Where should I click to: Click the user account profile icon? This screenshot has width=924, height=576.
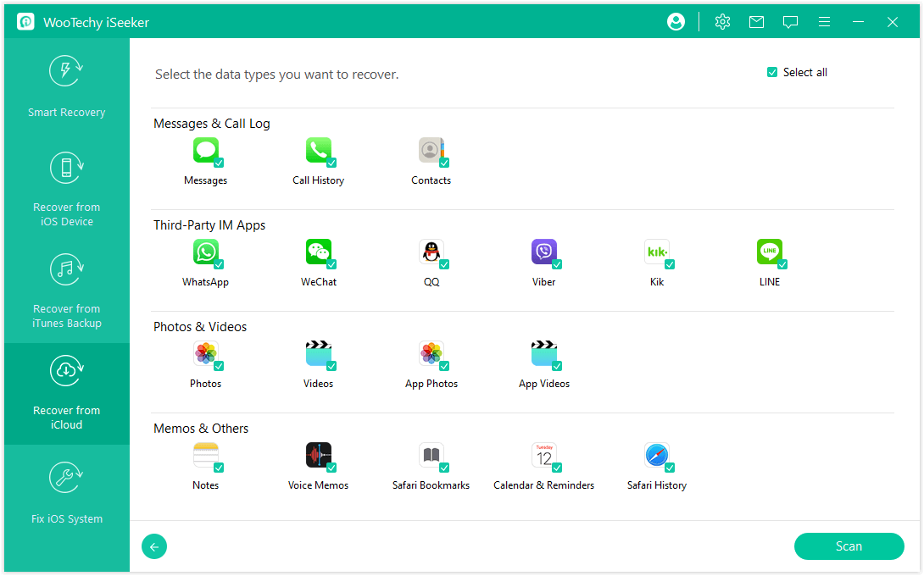(676, 22)
